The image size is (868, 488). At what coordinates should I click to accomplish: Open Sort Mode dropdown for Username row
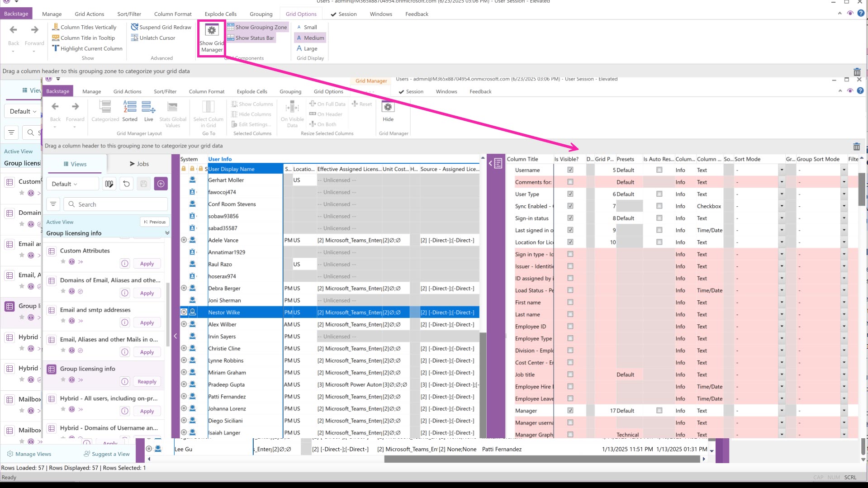781,170
